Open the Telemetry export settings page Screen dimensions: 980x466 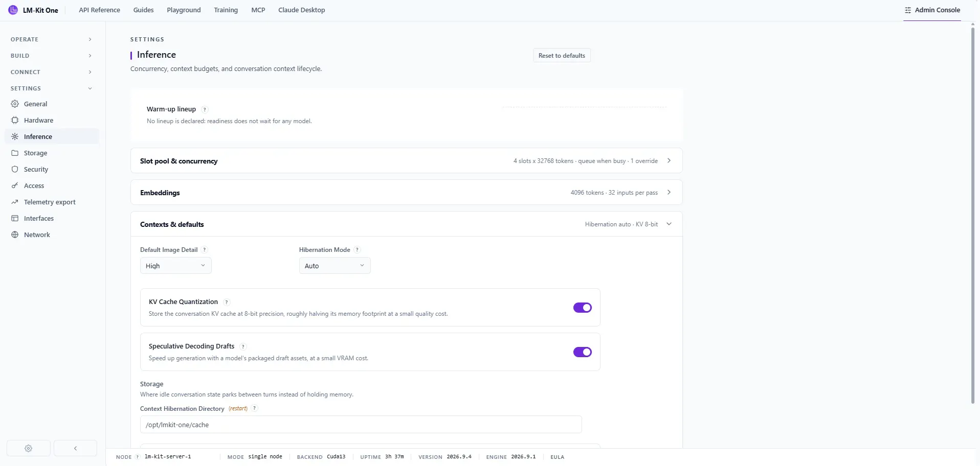tap(52, 202)
